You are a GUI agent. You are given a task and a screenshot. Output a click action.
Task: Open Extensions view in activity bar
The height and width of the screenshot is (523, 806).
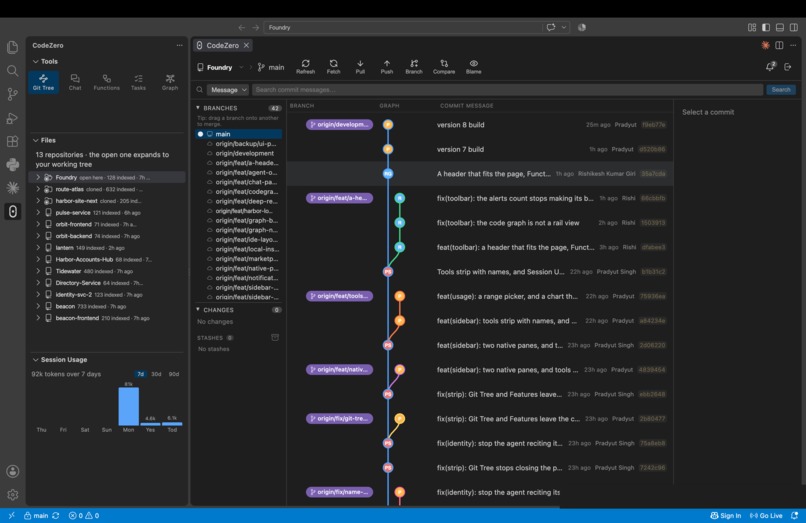pos(12,141)
